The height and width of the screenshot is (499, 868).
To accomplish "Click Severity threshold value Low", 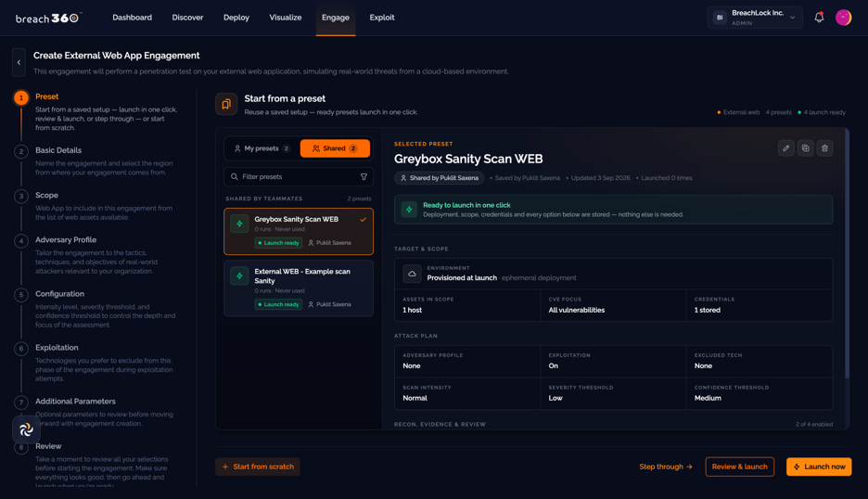I will pos(555,398).
